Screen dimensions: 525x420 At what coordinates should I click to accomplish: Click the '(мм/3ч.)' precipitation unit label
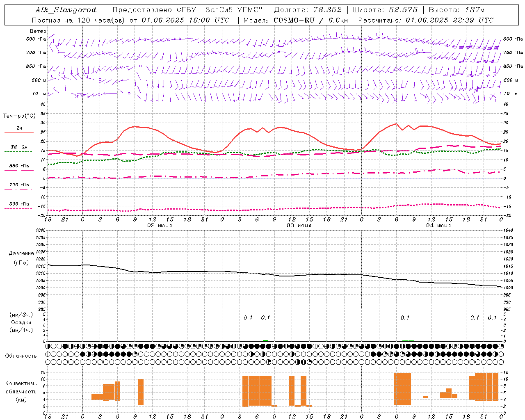(21, 315)
